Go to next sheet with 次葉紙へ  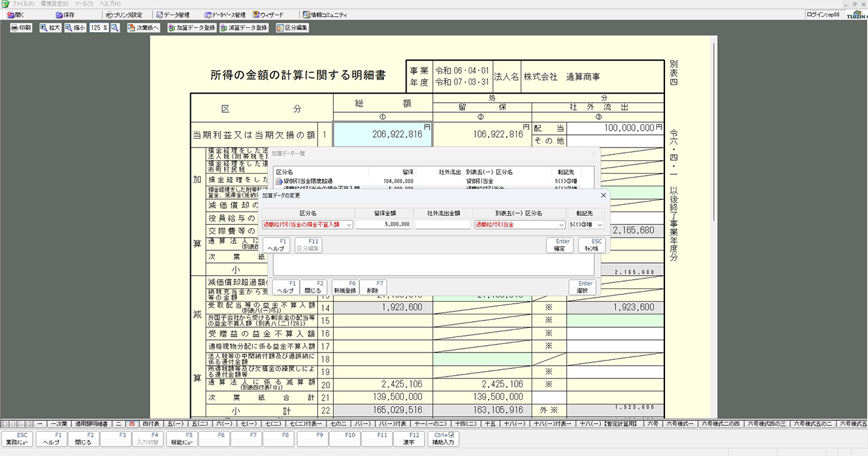click(144, 28)
